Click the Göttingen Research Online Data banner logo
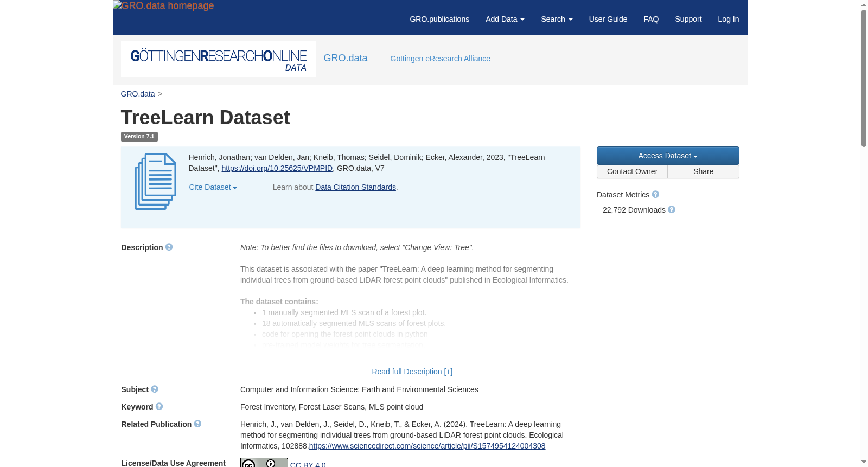The image size is (868, 467). pos(219,59)
